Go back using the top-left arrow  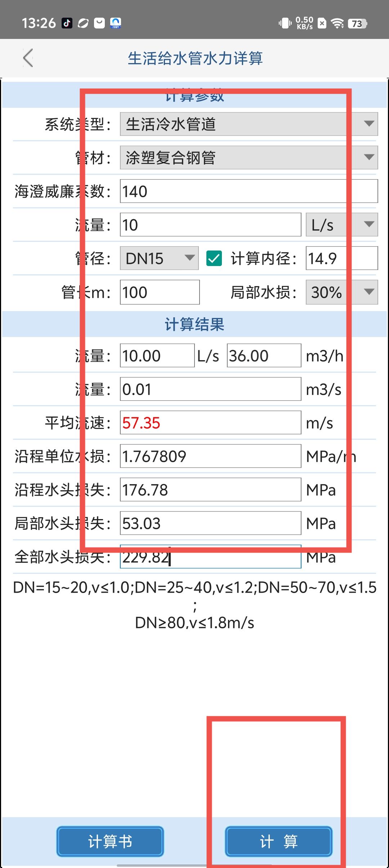coord(28,58)
